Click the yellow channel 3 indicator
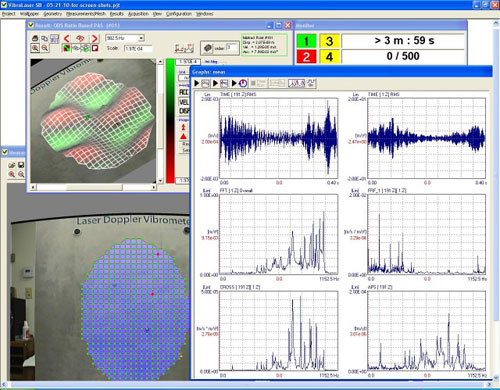500x390 pixels. coord(329,41)
